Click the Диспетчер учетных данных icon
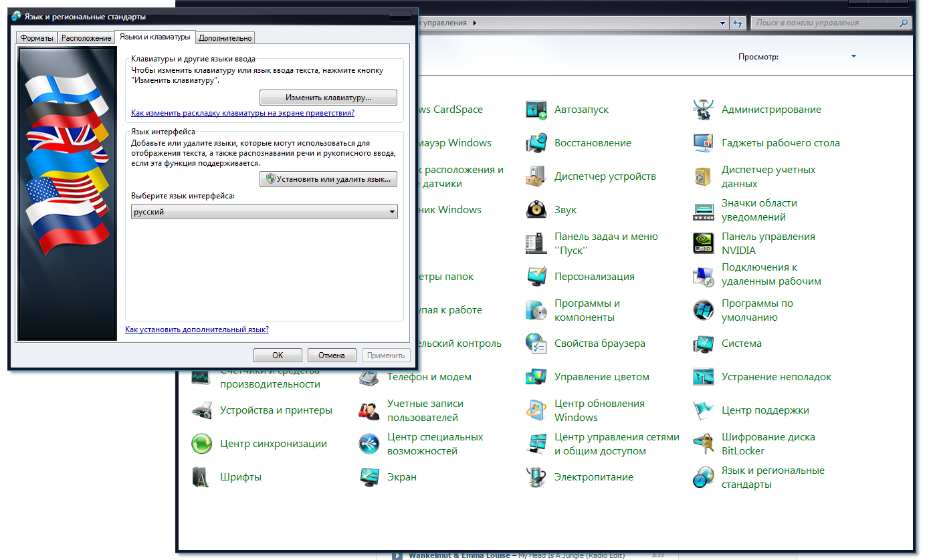 [x=704, y=176]
